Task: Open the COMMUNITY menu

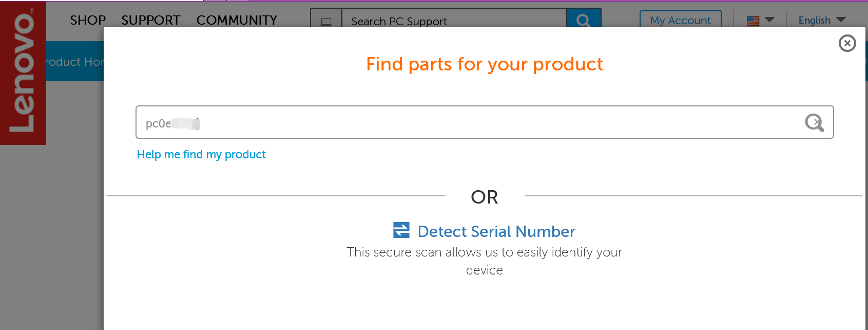Action: point(237,20)
